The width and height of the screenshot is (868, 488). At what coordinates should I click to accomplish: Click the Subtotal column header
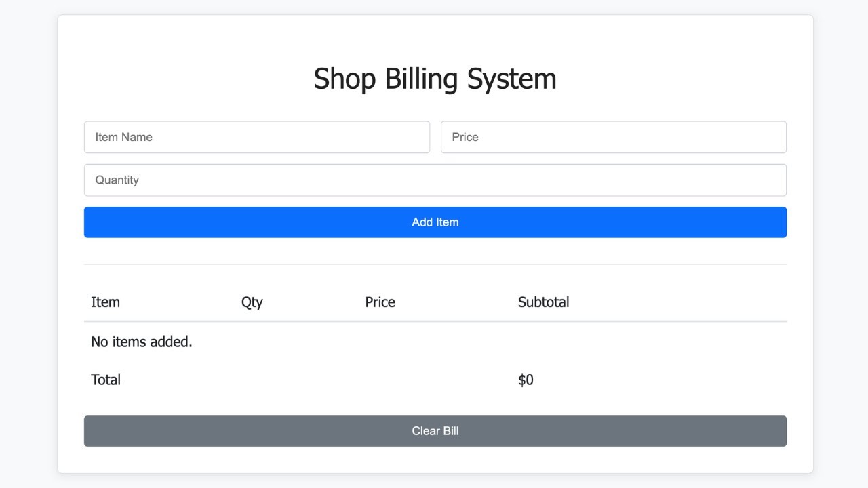coord(543,302)
